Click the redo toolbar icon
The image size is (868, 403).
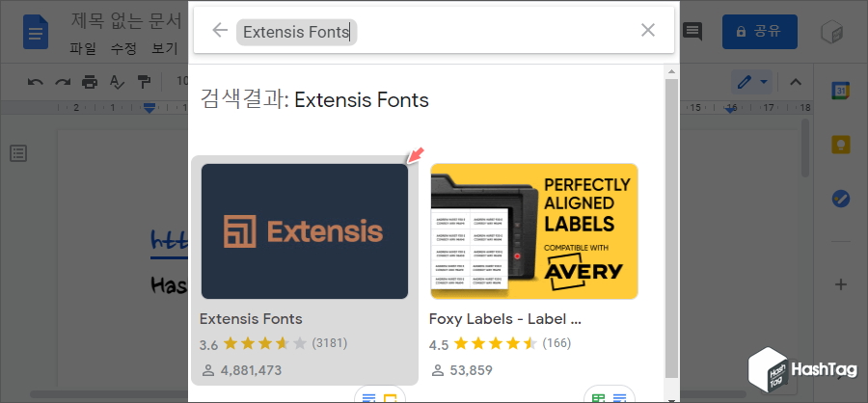tap(63, 83)
